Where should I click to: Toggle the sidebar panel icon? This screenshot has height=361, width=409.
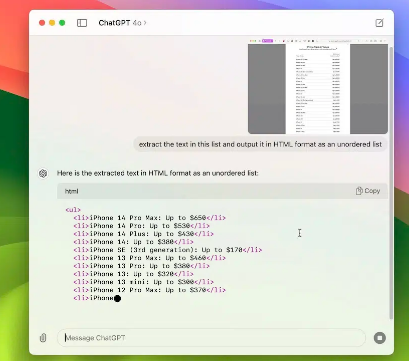tap(82, 23)
